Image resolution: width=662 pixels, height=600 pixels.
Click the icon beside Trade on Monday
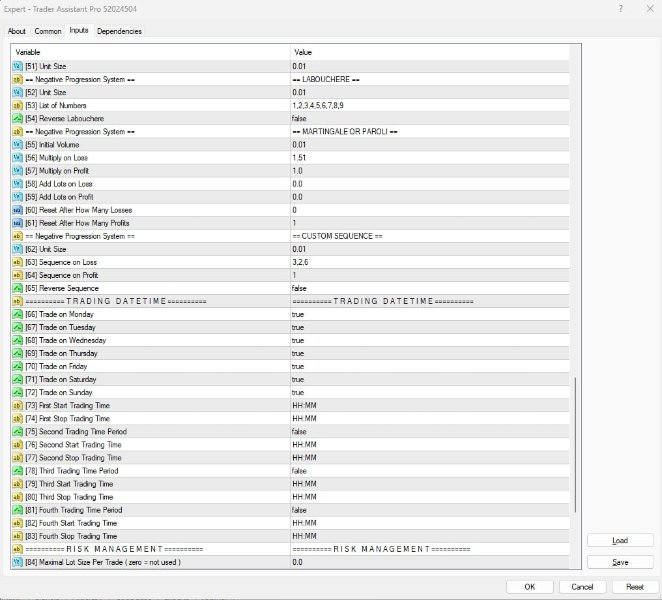[x=17, y=314]
